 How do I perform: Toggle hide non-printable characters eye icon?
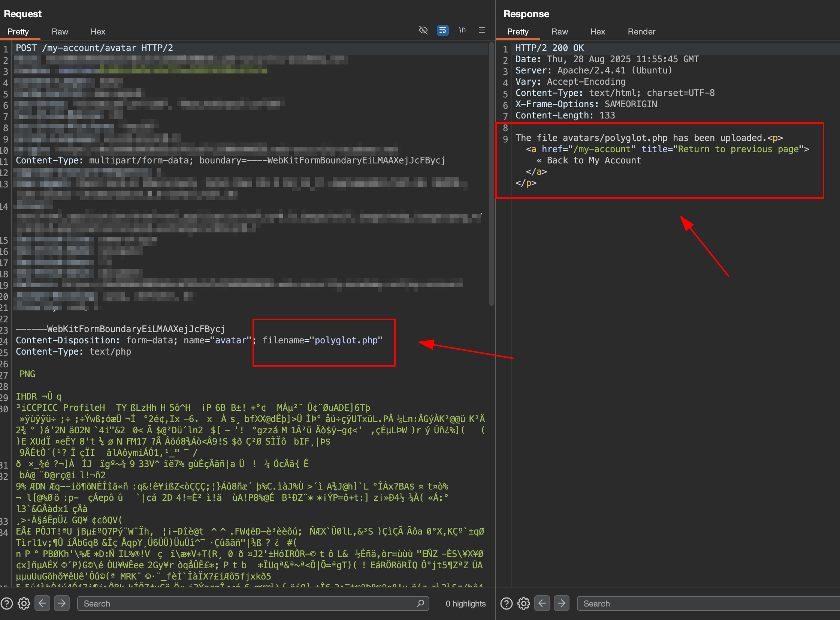pos(423,30)
